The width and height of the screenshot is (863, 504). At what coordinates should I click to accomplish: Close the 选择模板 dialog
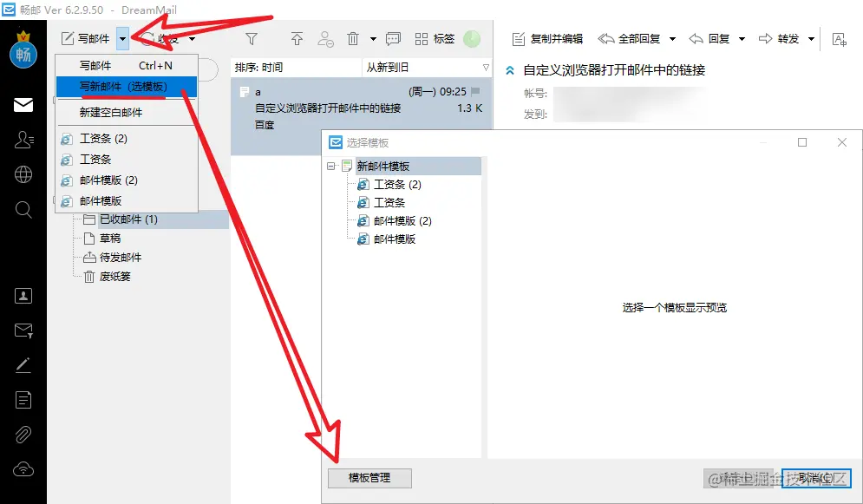tap(842, 142)
